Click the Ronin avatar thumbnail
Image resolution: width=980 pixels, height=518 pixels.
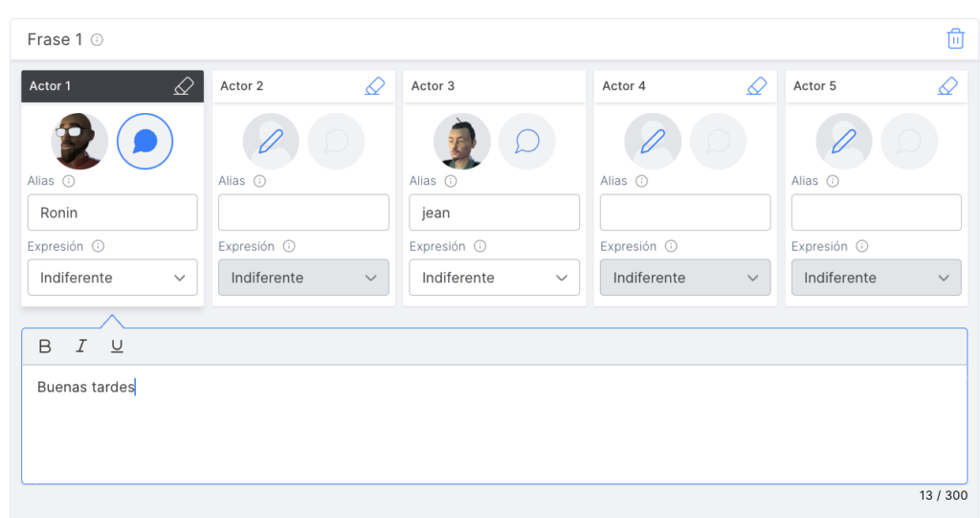[x=79, y=142]
